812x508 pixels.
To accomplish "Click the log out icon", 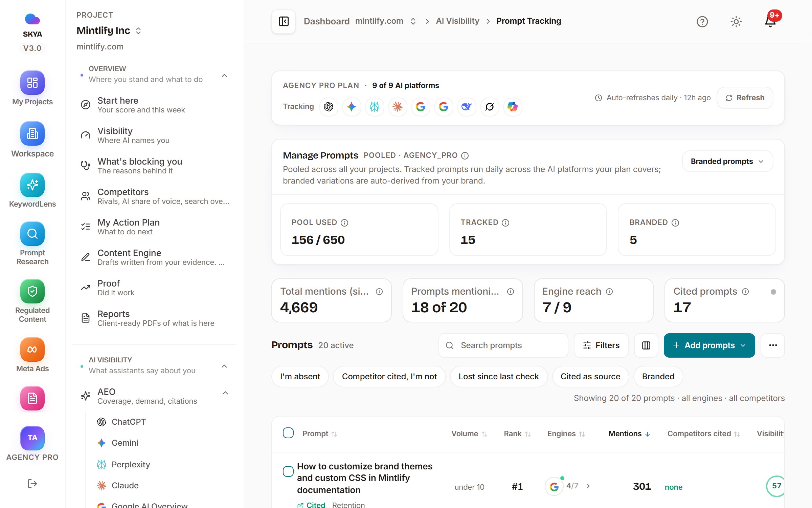I will 32,483.
